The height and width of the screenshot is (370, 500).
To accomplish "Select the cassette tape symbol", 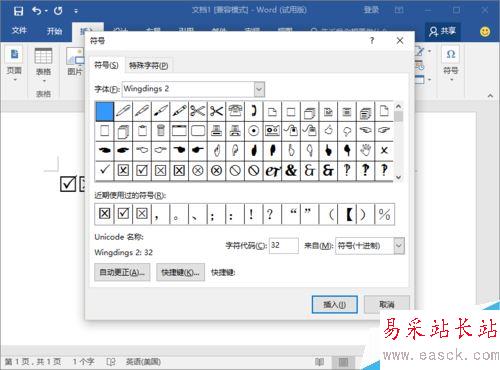I will (272, 131).
